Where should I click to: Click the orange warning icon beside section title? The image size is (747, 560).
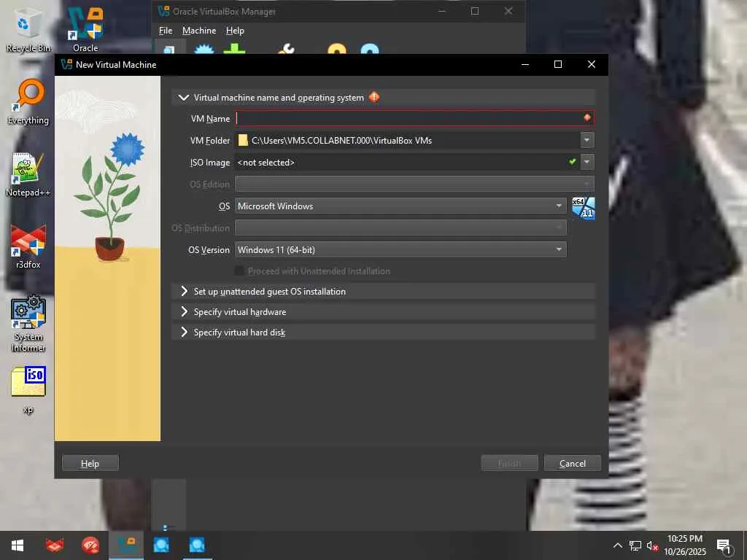coord(374,97)
